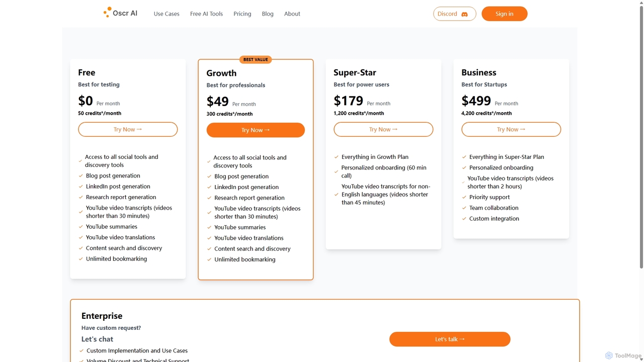Click checkmark beside 'Team collaboration'
Image resolution: width=644 pixels, height=362 pixels.
coord(464,208)
